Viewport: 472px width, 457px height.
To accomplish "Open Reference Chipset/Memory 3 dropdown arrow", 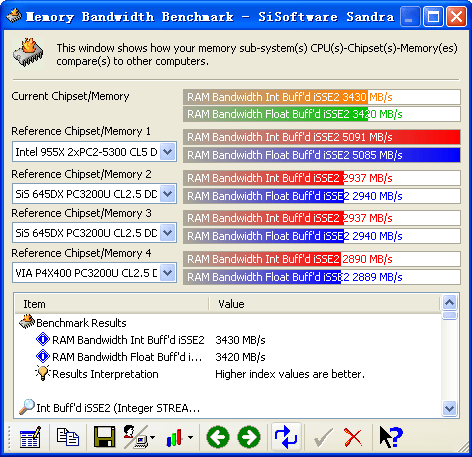I will tap(168, 233).
